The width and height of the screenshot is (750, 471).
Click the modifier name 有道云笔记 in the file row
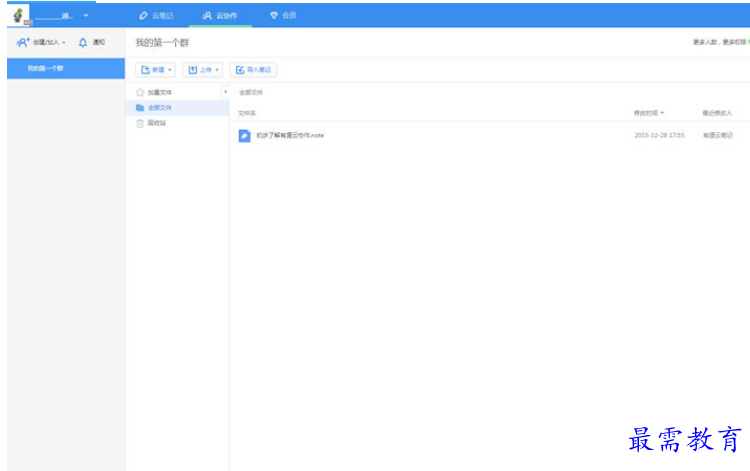click(717, 135)
